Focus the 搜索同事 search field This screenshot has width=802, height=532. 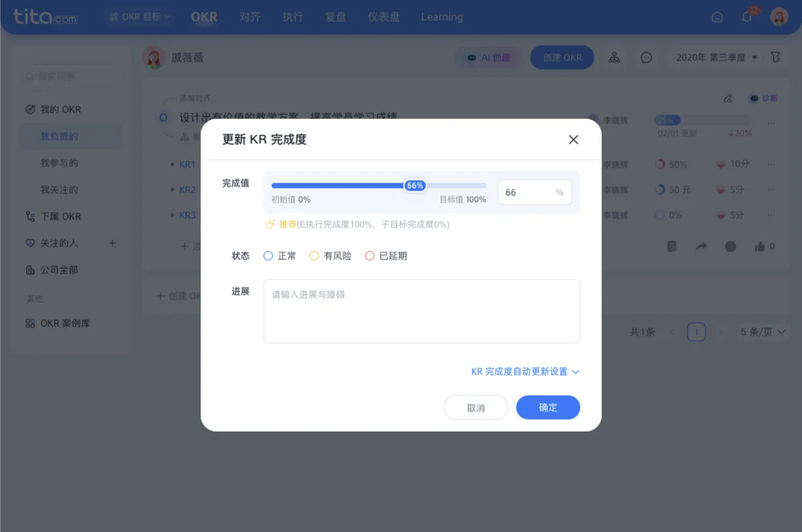pyautogui.click(x=70, y=76)
